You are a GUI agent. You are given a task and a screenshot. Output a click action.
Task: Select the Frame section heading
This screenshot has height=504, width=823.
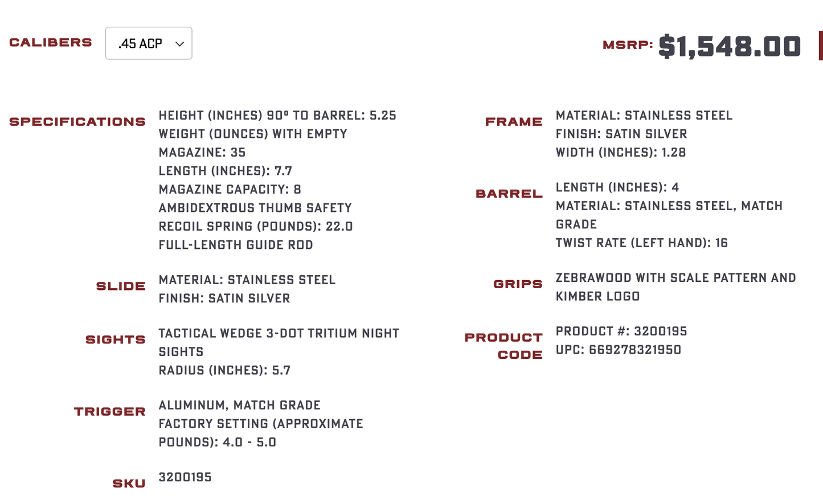point(514,122)
